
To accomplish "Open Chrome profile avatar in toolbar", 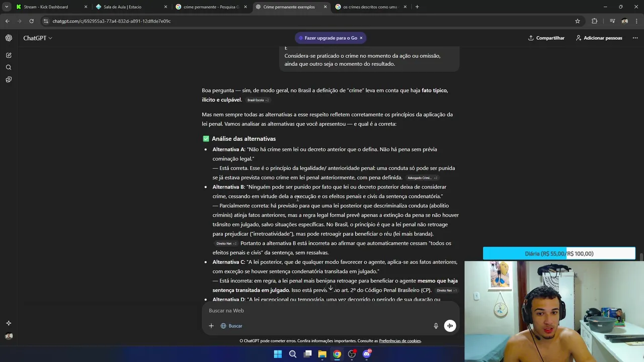I will (x=624, y=21).
